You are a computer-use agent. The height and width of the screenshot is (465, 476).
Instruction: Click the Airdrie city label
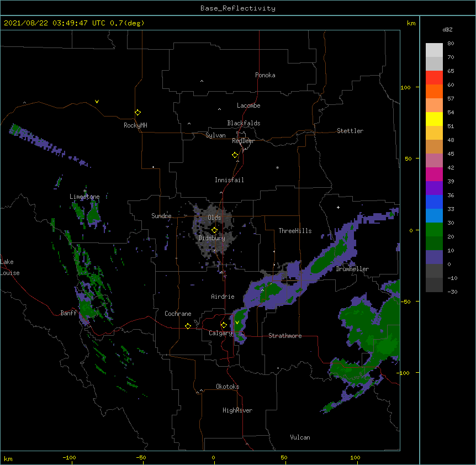click(x=223, y=297)
